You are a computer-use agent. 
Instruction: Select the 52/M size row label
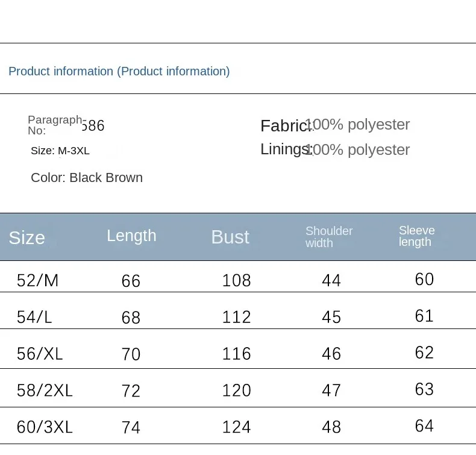click(37, 280)
